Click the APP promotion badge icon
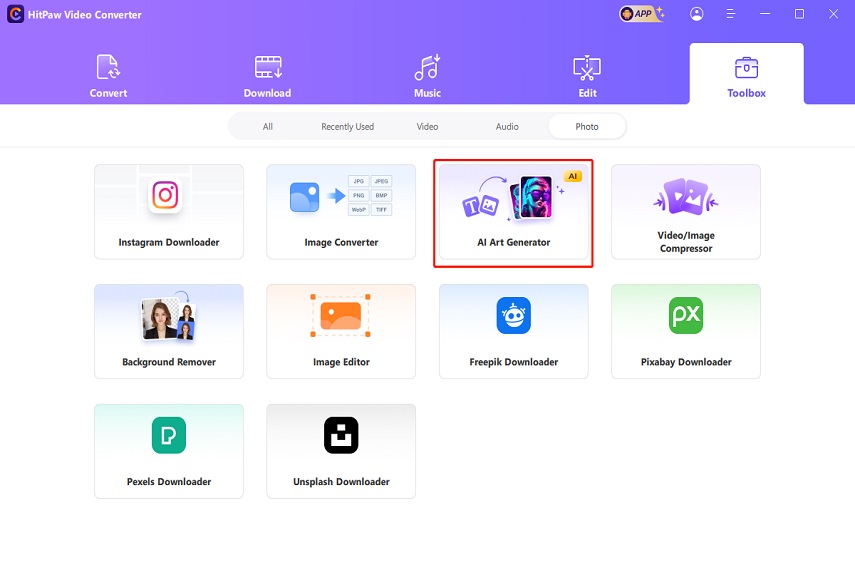Screen dimensions: 855x568 pyautogui.click(x=642, y=14)
